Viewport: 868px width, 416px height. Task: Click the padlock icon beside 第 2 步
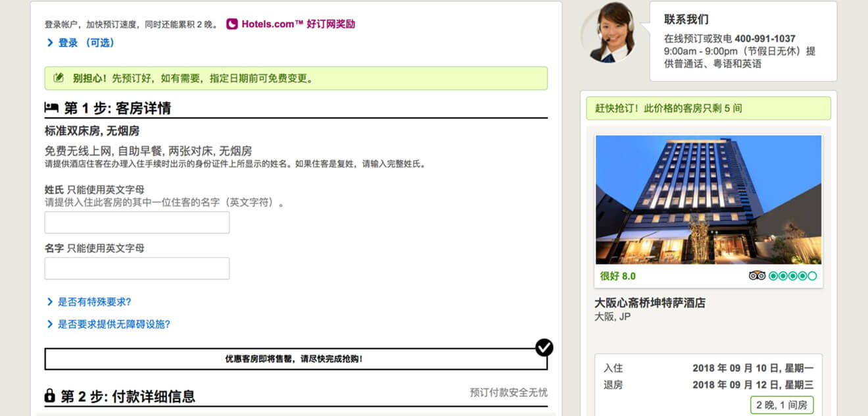click(x=49, y=396)
